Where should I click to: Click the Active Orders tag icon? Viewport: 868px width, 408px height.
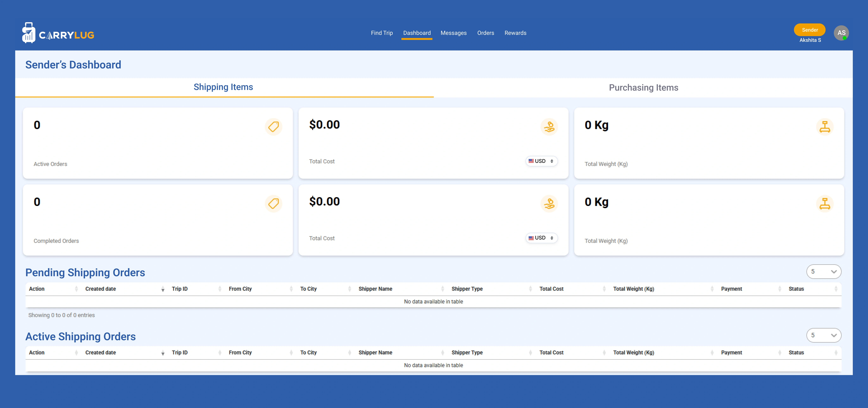[x=273, y=127]
